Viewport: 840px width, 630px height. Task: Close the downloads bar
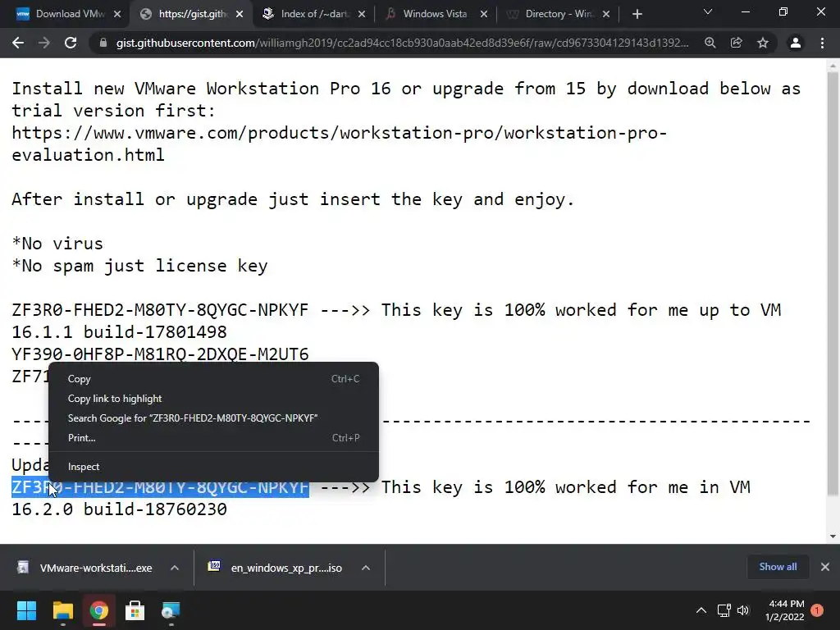[825, 567]
